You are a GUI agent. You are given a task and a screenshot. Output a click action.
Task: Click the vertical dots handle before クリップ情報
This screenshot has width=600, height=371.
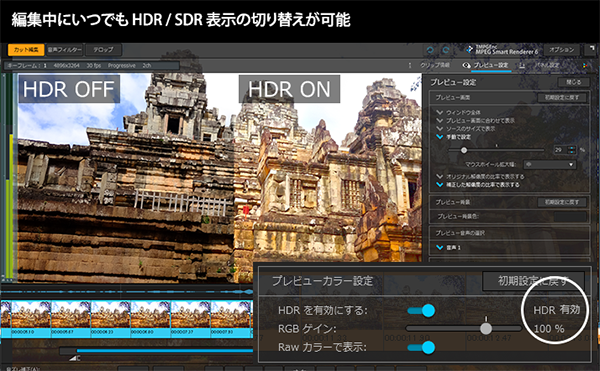pyautogui.click(x=410, y=65)
